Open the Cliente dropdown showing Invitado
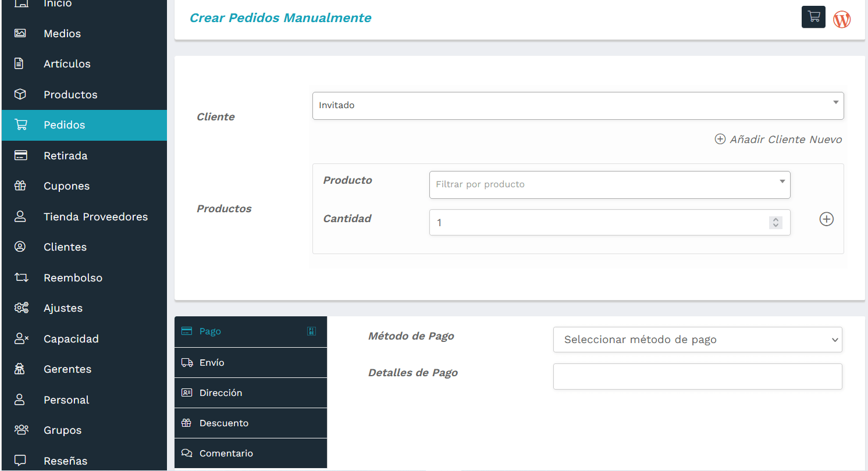868x471 pixels. (x=578, y=105)
